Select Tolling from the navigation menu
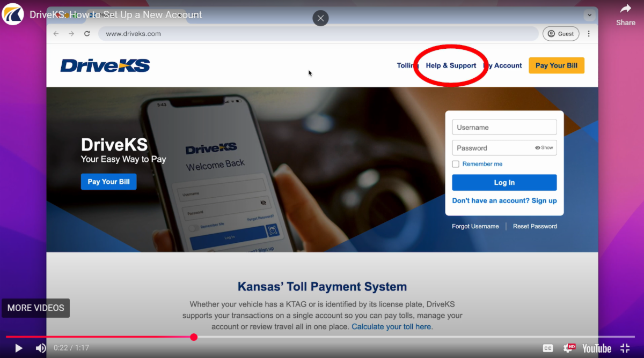The height and width of the screenshot is (358, 644). click(x=406, y=65)
